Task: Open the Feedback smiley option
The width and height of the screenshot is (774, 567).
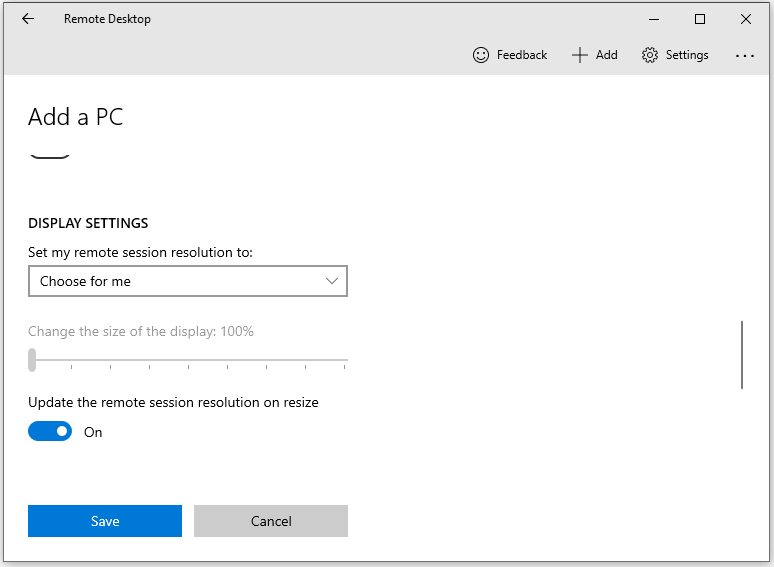Action: pos(510,55)
